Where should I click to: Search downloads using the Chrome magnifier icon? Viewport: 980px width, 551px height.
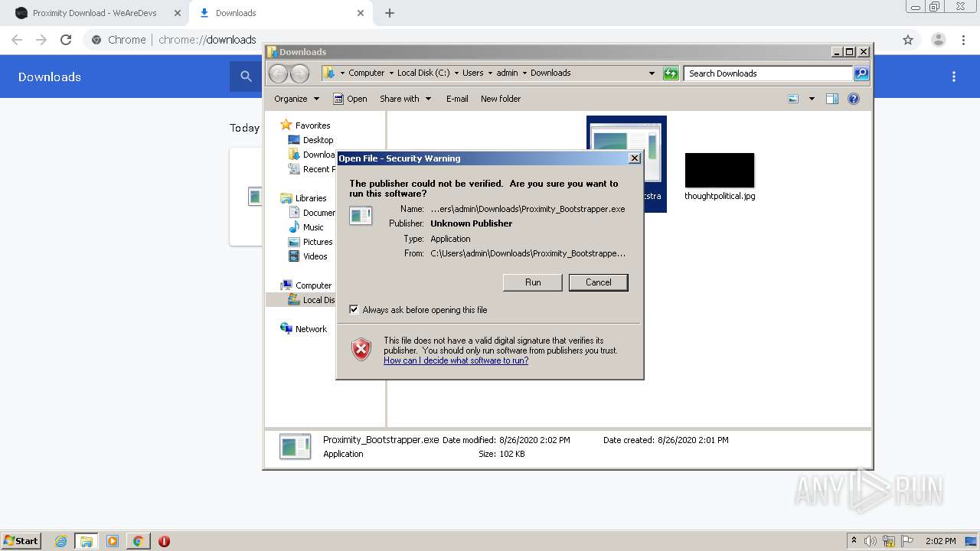pos(246,77)
